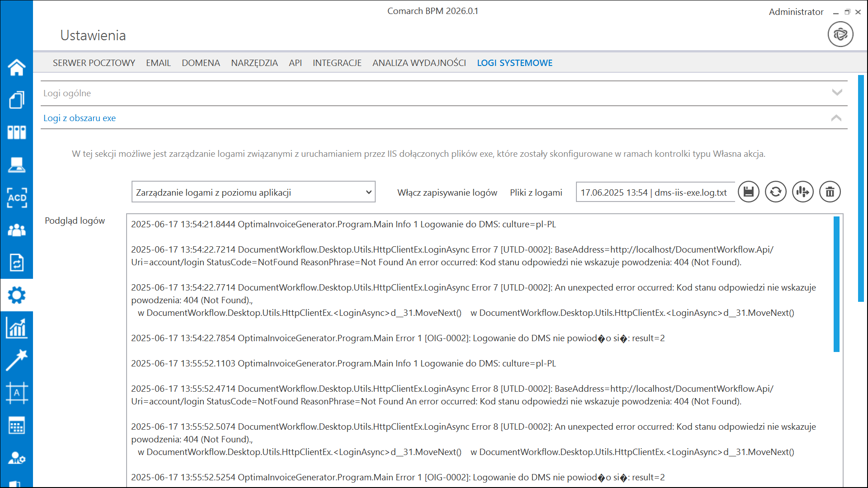Open the calendar grid sidebar icon
The width and height of the screenshot is (868, 488).
coord(17,425)
